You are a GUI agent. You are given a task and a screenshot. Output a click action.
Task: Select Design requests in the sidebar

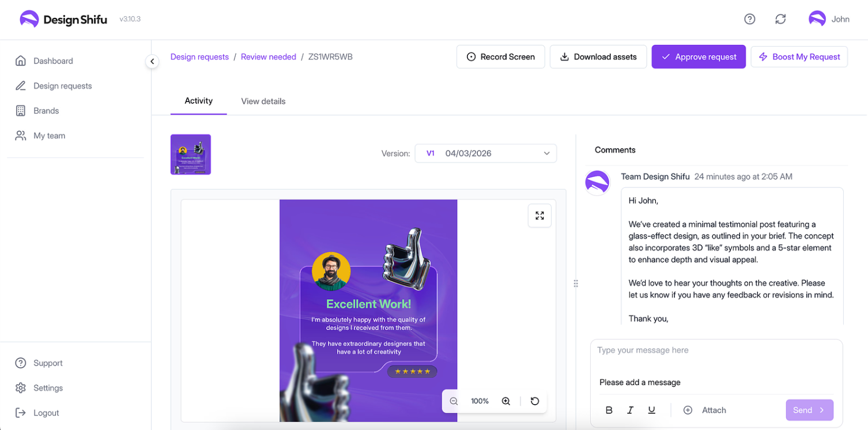tap(62, 85)
